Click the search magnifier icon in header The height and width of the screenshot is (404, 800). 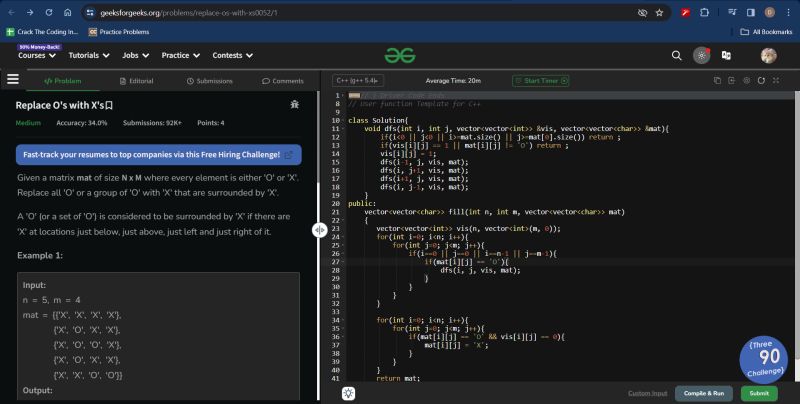pos(677,55)
